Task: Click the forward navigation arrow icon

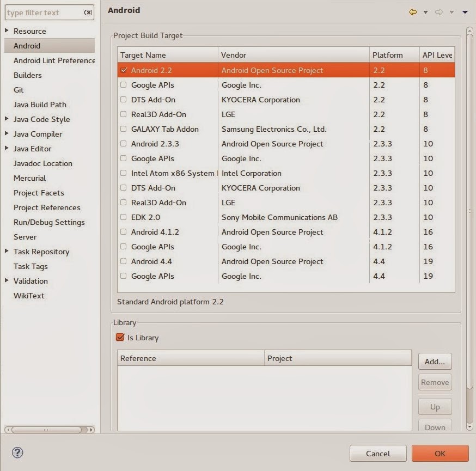Action: [438, 12]
